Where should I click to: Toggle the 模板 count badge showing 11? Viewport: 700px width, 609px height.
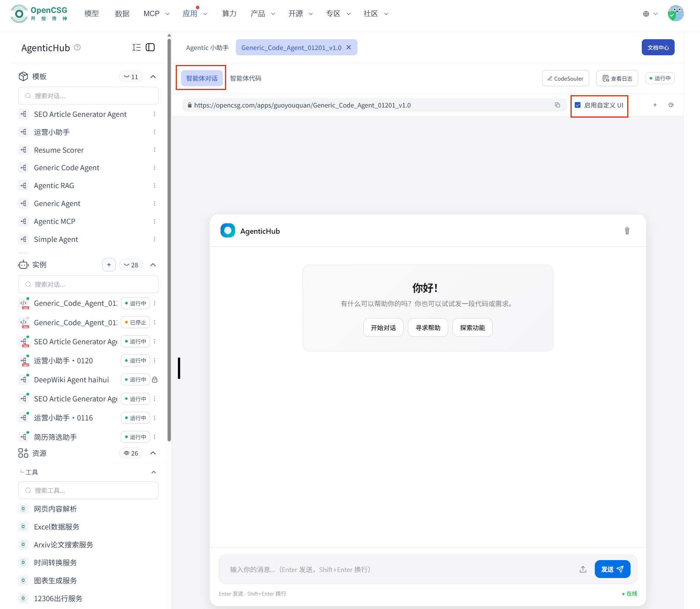pos(131,77)
